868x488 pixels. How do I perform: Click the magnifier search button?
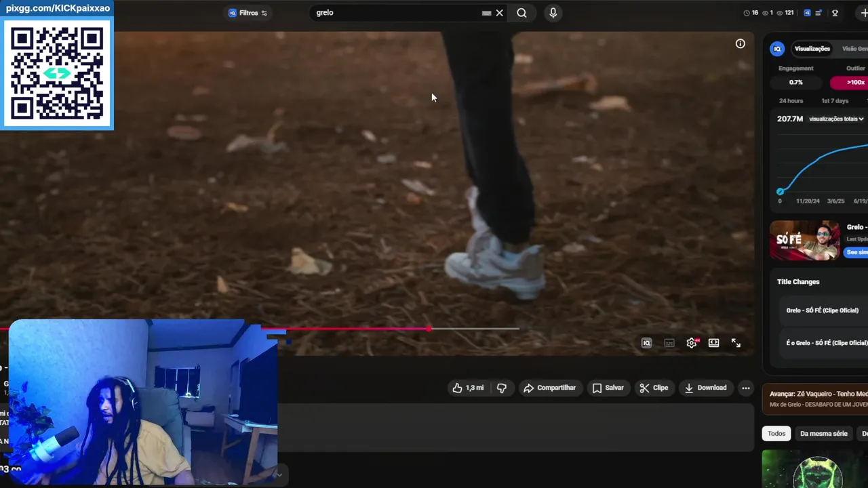click(x=521, y=13)
